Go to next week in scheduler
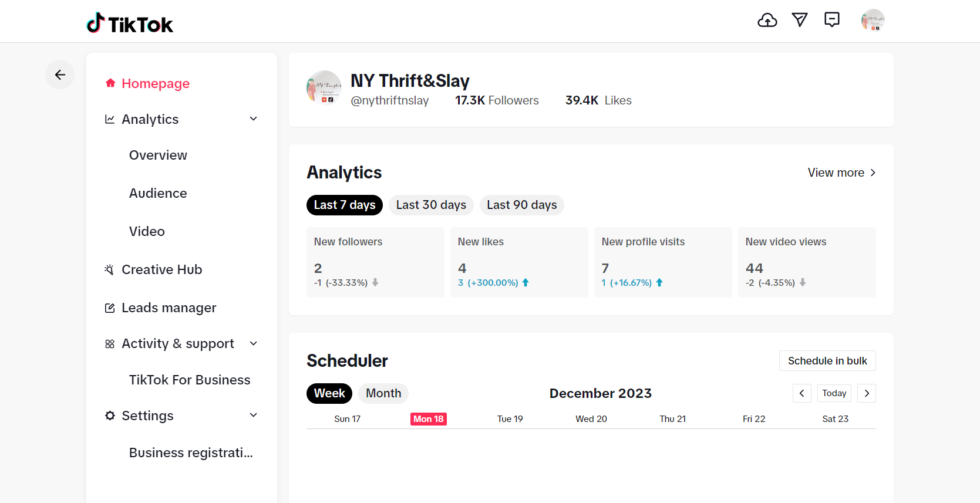The width and height of the screenshot is (980, 503). click(866, 393)
